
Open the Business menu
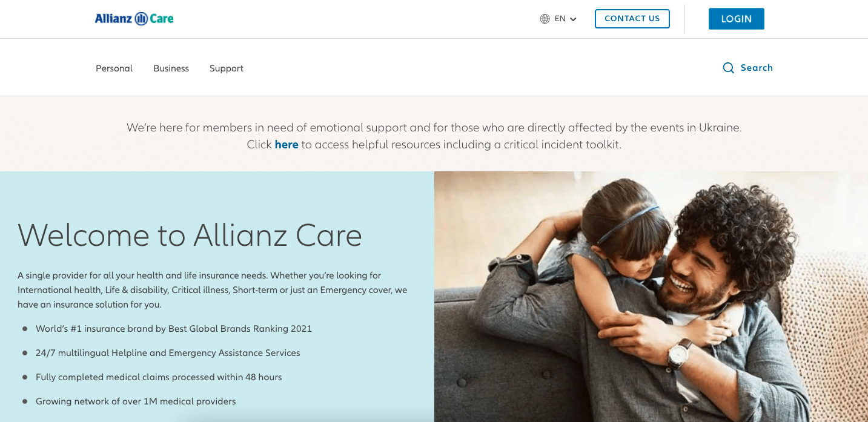(171, 68)
